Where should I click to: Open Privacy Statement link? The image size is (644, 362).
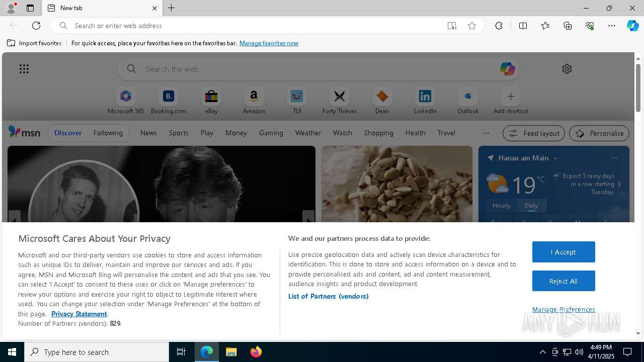point(79,314)
